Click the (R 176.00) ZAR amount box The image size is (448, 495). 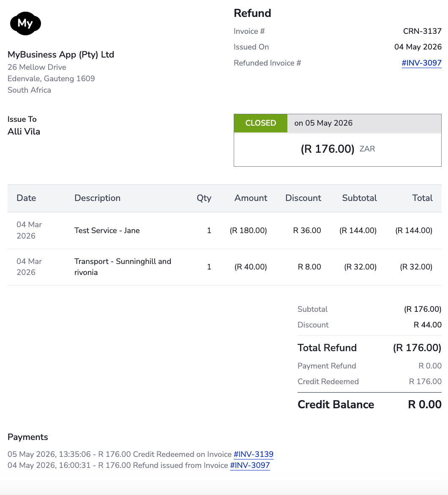[x=338, y=149]
